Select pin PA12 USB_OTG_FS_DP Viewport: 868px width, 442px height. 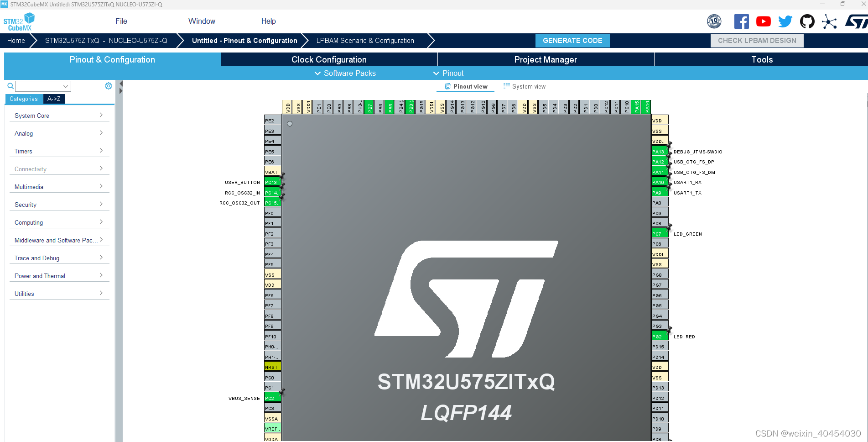[660, 162]
